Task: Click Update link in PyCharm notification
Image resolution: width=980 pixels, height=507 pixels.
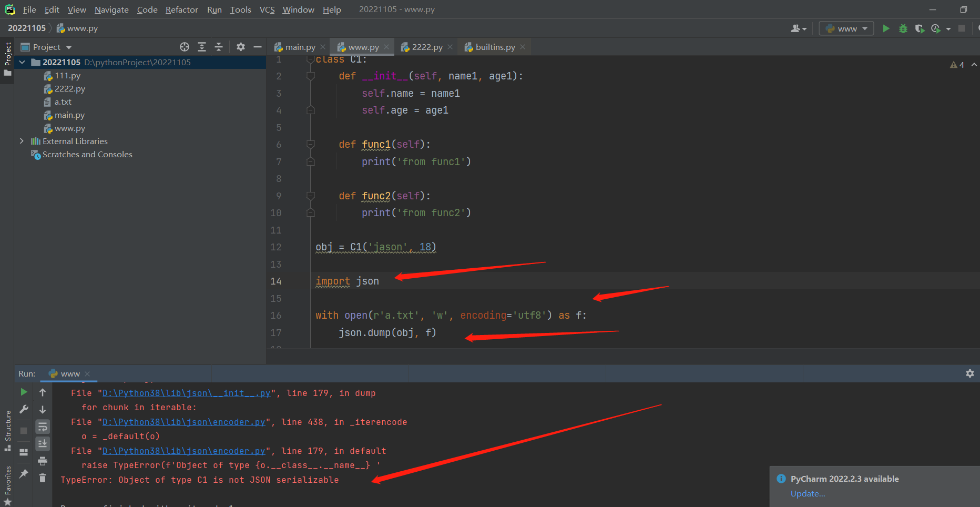Action: coord(808,493)
